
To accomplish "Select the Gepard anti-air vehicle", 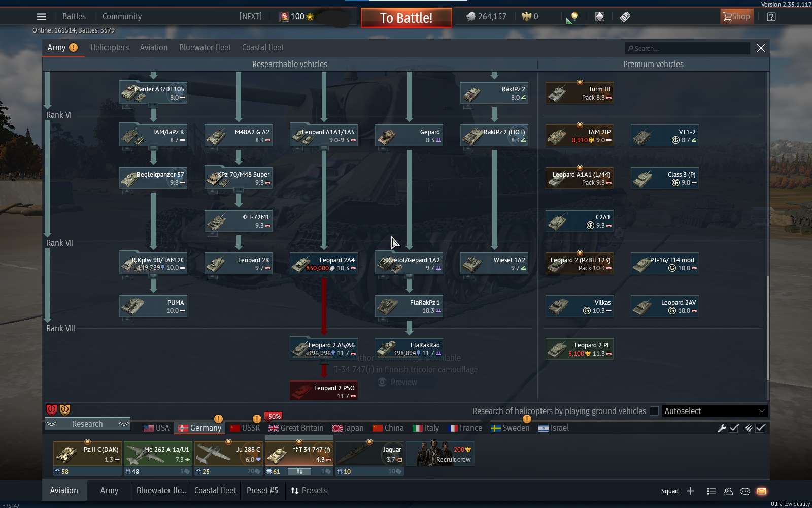I will tap(409, 136).
